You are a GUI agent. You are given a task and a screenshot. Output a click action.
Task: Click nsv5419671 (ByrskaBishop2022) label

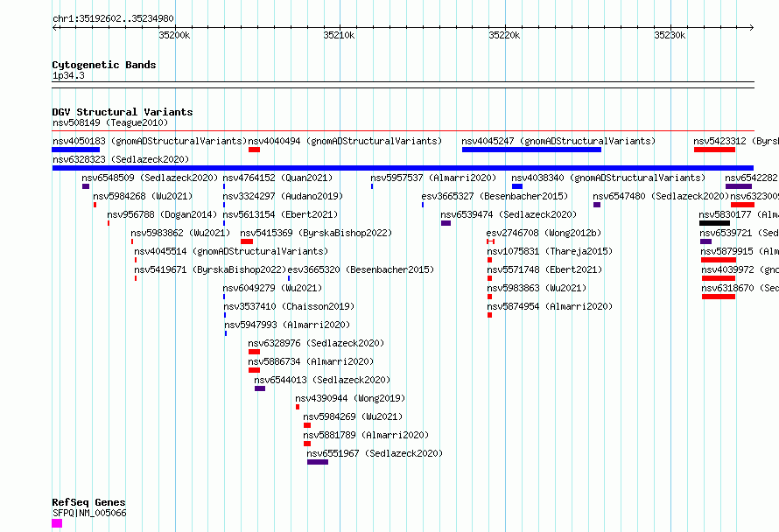point(210,269)
